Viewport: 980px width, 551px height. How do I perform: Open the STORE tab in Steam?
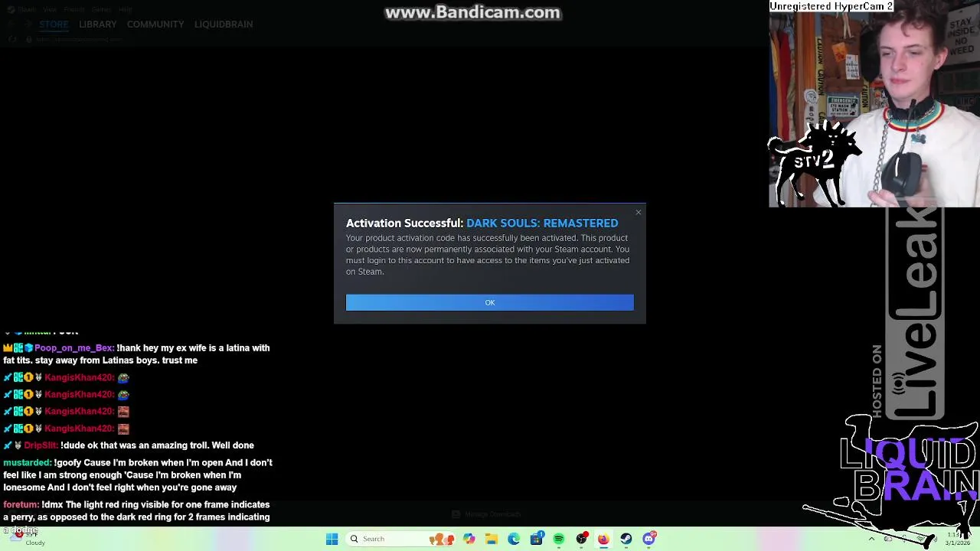click(54, 24)
